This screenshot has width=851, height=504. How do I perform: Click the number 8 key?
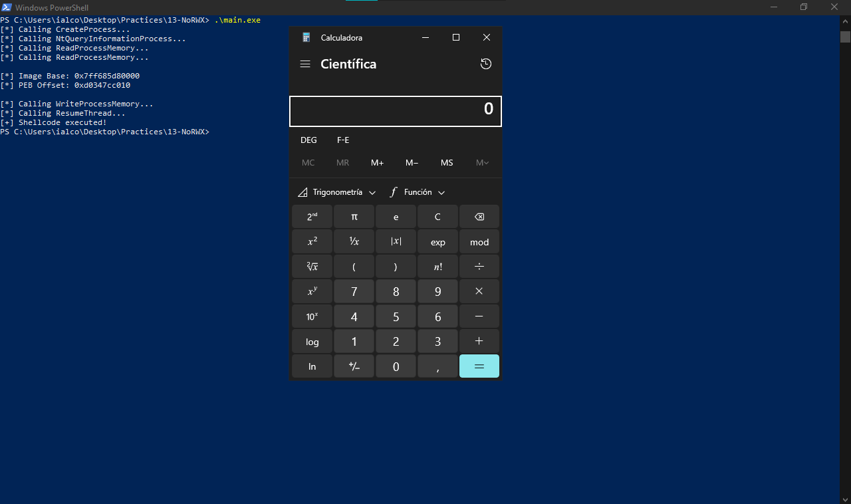pos(396,291)
